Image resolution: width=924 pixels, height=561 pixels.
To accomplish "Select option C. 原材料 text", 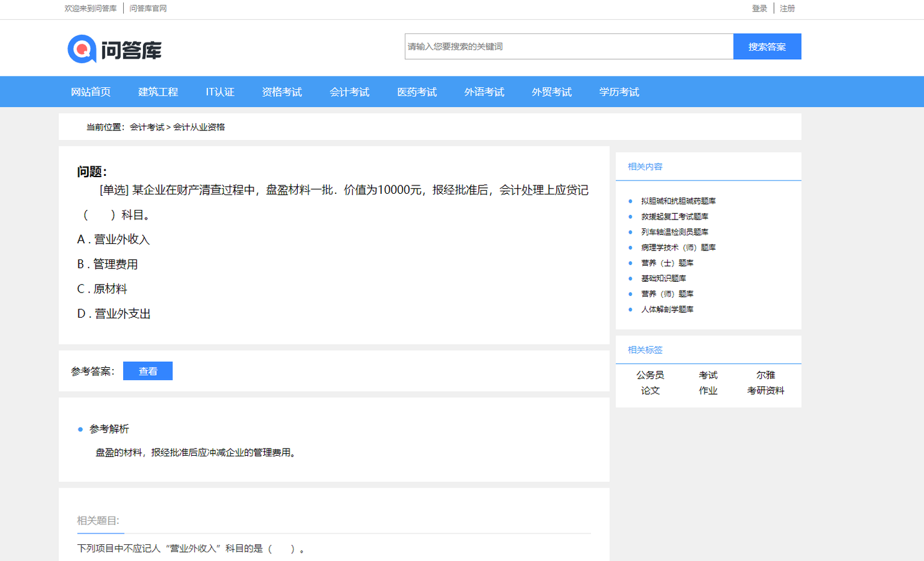I will click(102, 289).
